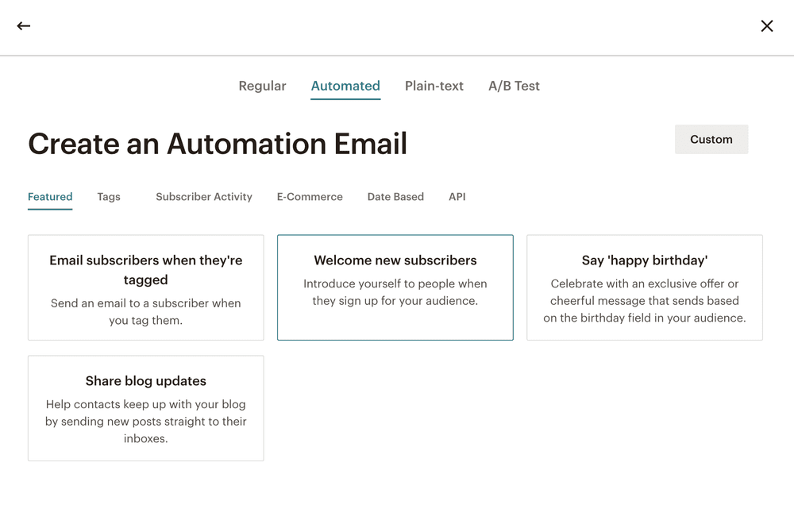
Task: Select the Welcome new subscribers automation
Action: tap(395, 287)
